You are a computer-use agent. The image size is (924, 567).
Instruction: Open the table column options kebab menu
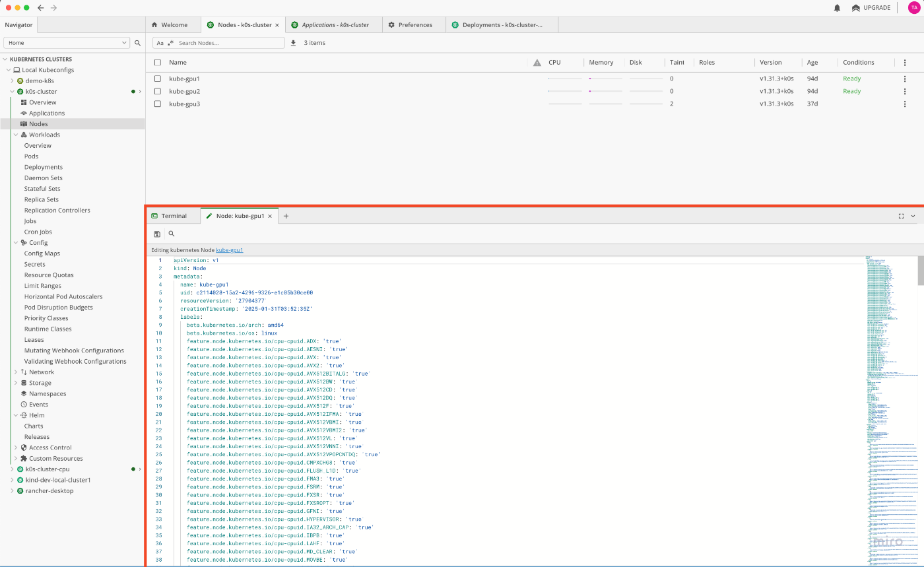[905, 63]
